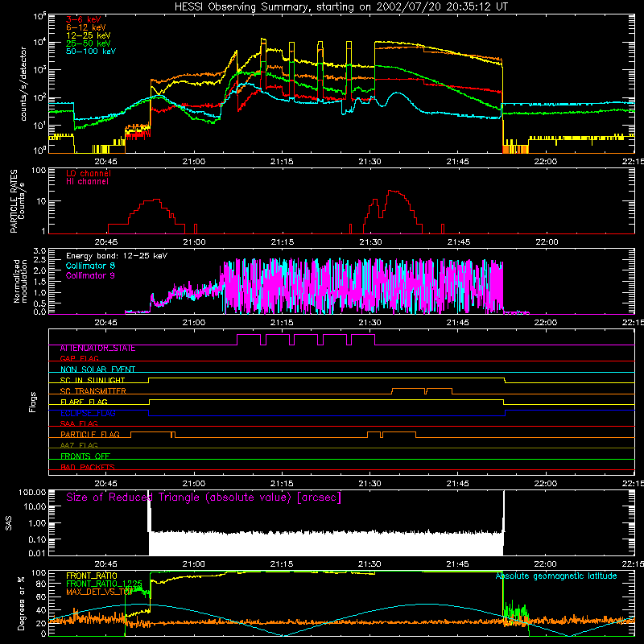Click the SC_TRANSMITTER flag label
The image size is (644, 644).
click(x=93, y=391)
